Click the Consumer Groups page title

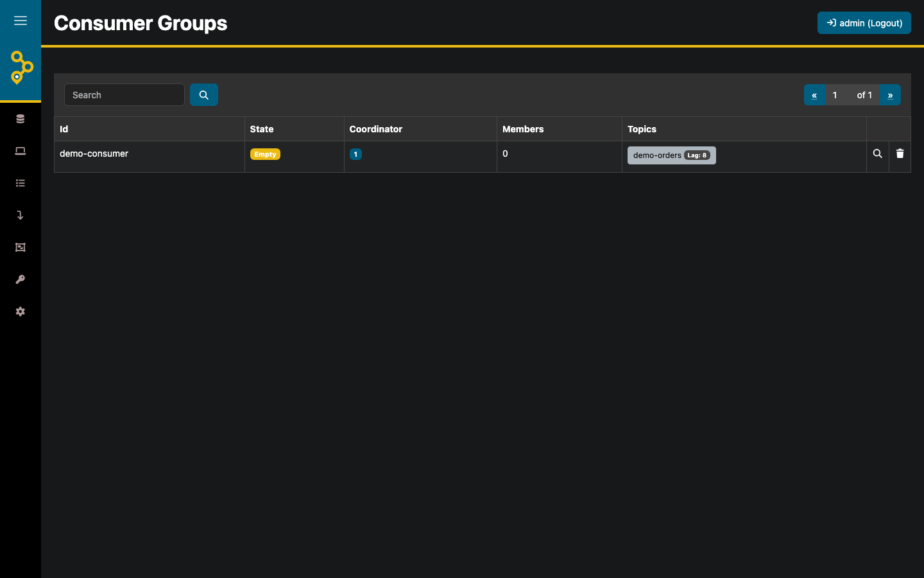[141, 23]
